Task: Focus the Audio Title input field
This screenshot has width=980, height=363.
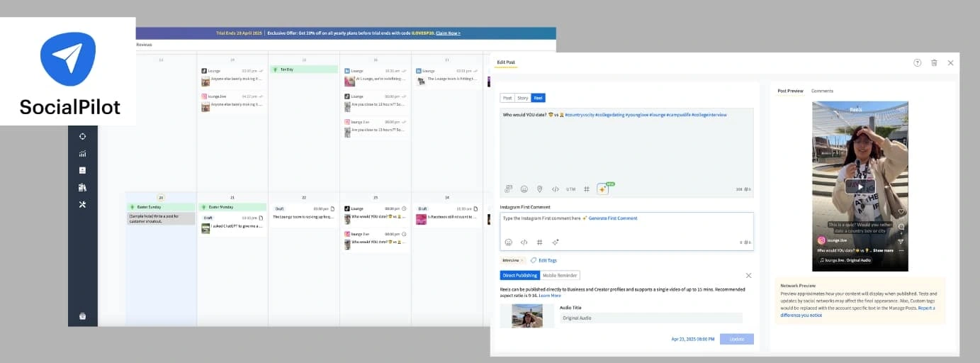Action: pos(650,318)
